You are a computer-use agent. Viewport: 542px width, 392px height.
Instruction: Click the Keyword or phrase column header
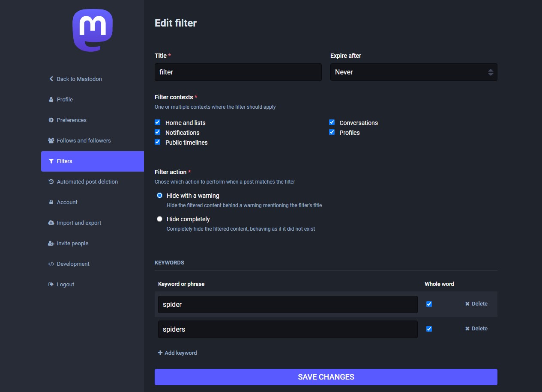[181, 284]
